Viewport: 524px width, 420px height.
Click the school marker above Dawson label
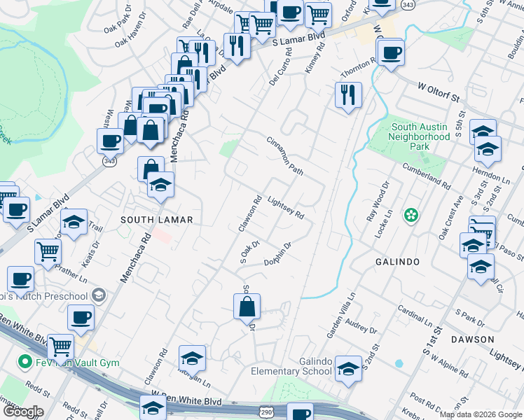click(x=481, y=269)
